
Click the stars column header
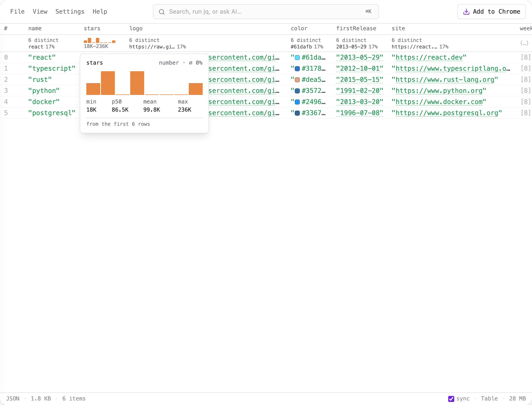(x=92, y=29)
